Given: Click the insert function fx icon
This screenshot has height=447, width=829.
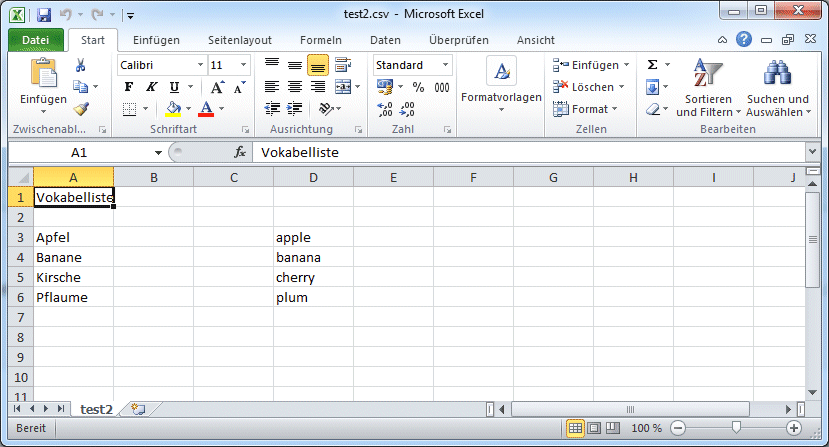Looking at the screenshot, I should tap(240, 152).
